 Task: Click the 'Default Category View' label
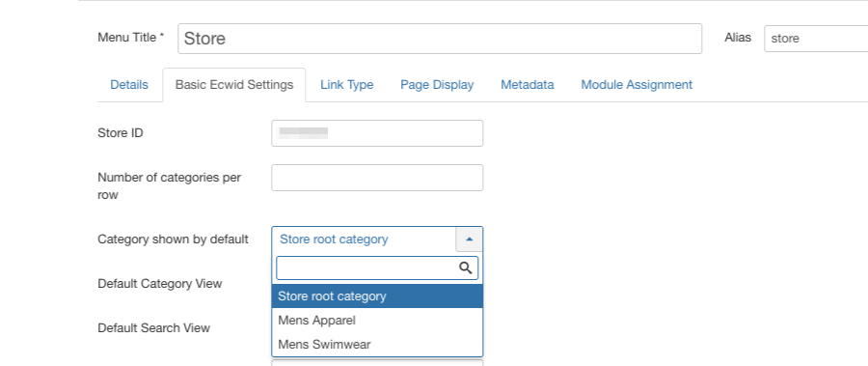(x=160, y=283)
